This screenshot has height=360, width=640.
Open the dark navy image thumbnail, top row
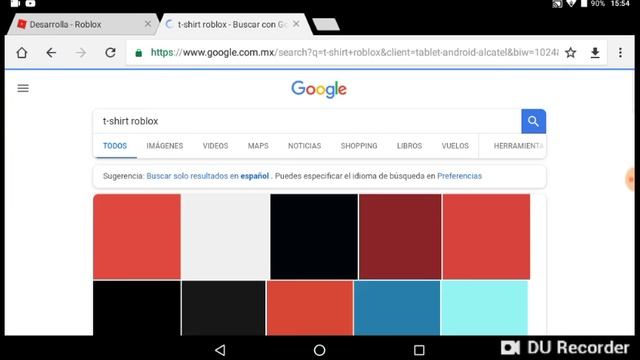tap(314, 237)
